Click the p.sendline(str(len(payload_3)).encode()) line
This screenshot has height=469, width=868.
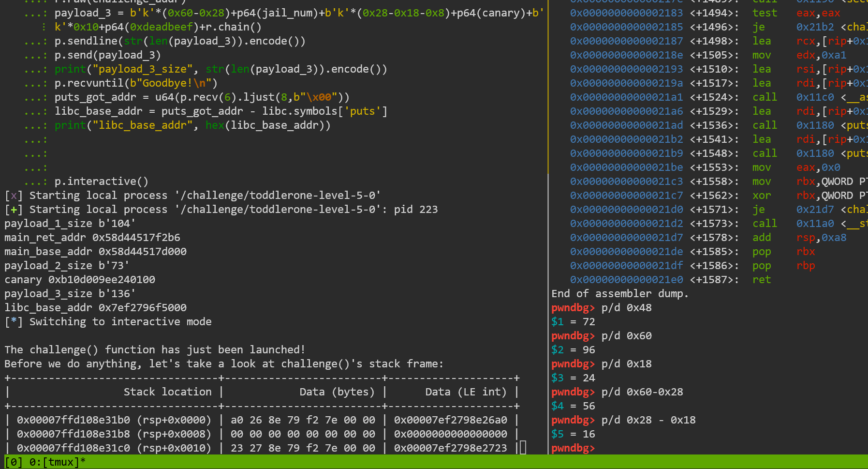[180, 41]
